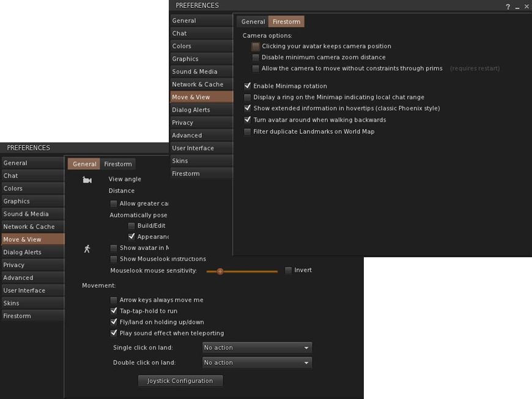Screen dimensions: 532x399
Task: Open Graphics section in upper sidebar
Action: click(185, 59)
